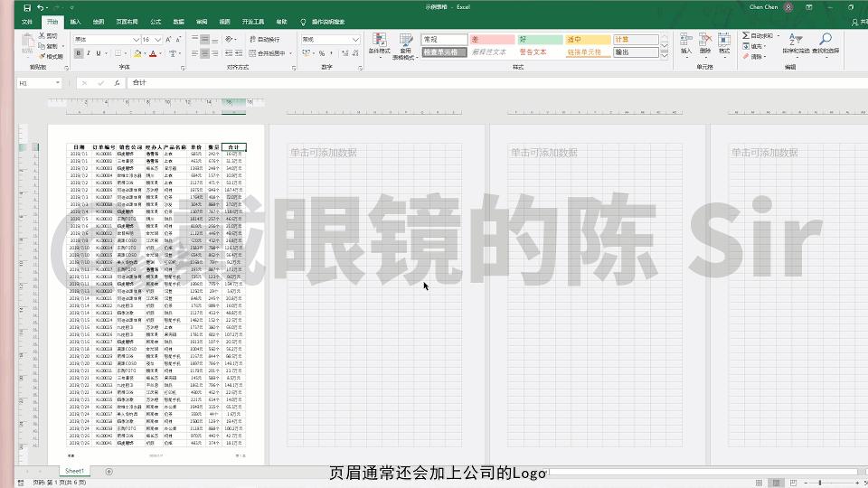Image resolution: width=868 pixels, height=488 pixels.
Task: Toggle Underline formatting button
Action: click(x=99, y=53)
